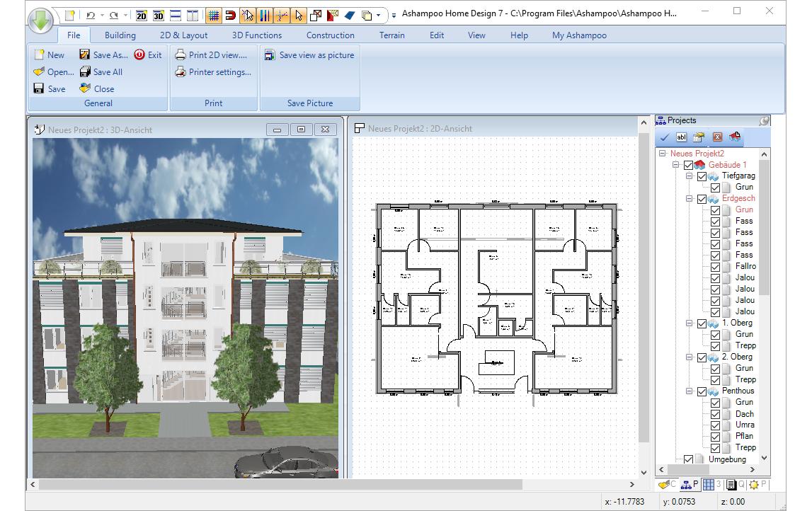The width and height of the screenshot is (812, 511).
Task: Toggle the Umgebung layer checkbox
Action: pyautogui.click(x=688, y=459)
